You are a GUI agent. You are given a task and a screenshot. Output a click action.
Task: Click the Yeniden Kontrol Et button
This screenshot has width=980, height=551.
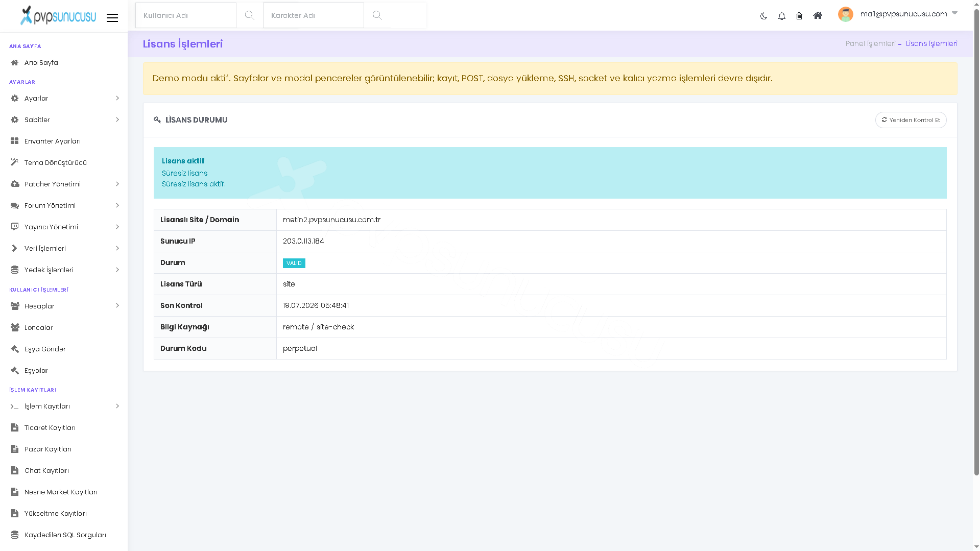pos(911,120)
